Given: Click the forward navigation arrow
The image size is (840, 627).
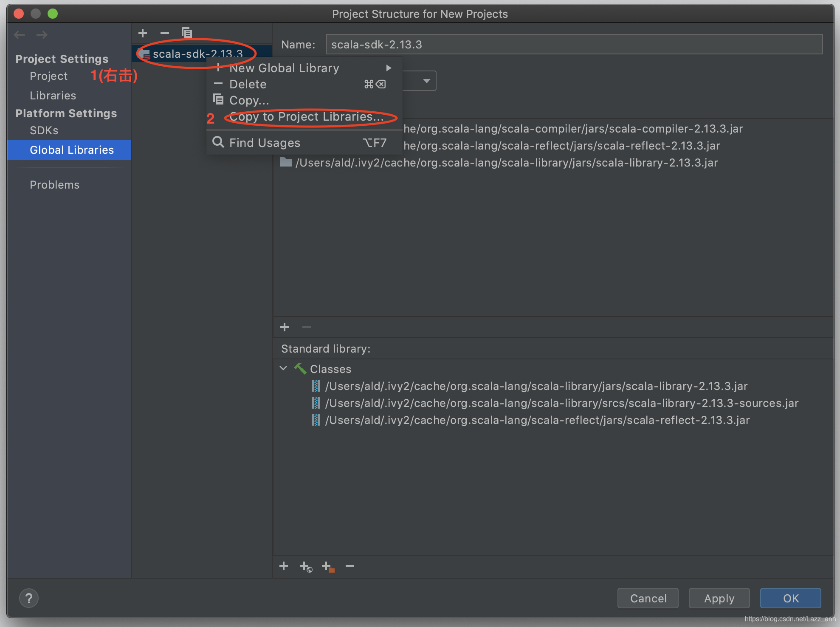Looking at the screenshot, I should pos(42,35).
